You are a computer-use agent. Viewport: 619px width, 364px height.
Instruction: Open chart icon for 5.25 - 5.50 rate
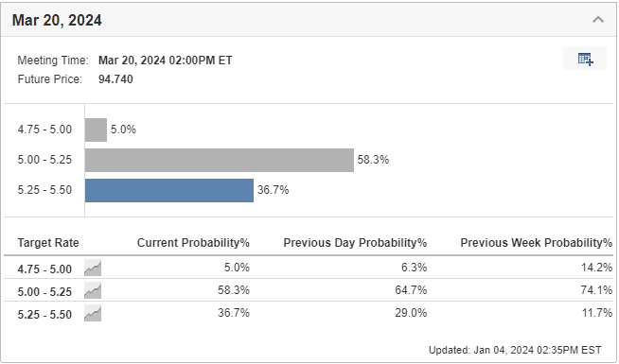point(93,314)
